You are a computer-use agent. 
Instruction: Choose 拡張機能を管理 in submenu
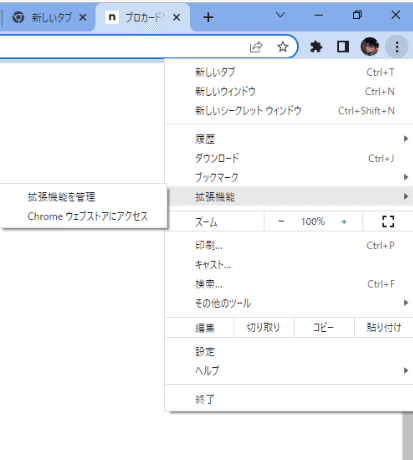(83, 197)
